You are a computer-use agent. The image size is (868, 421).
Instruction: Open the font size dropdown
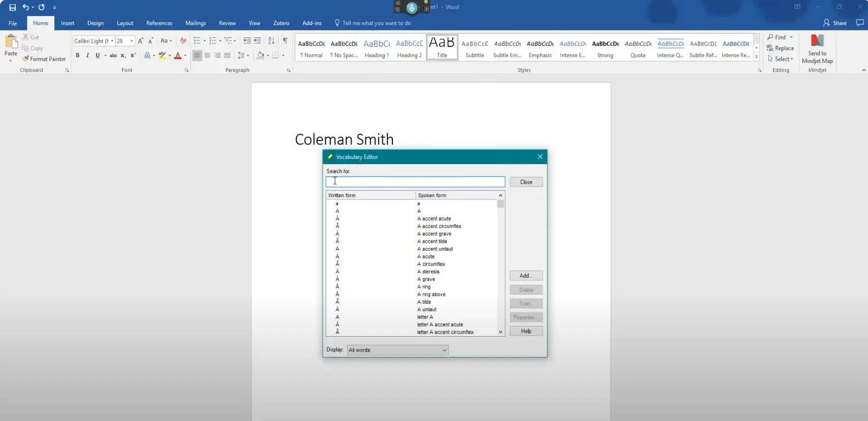point(132,41)
